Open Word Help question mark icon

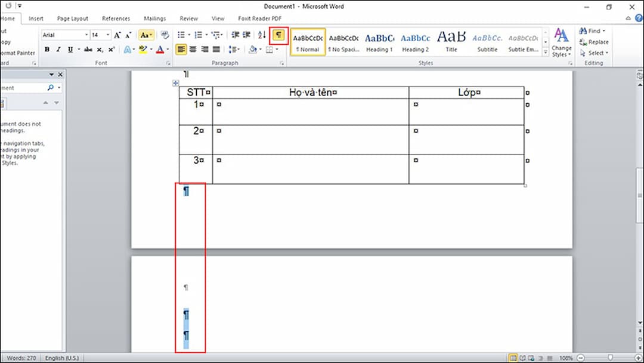(639, 18)
